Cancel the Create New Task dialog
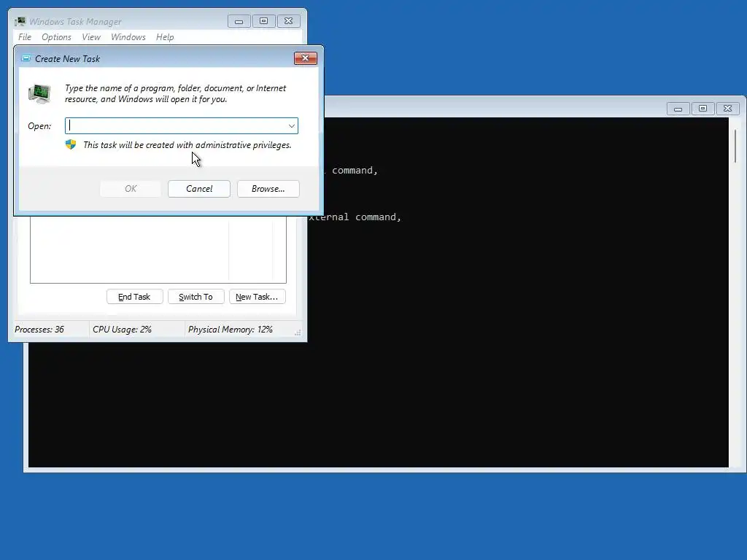The width and height of the screenshot is (747, 560). pyautogui.click(x=199, y=189)
